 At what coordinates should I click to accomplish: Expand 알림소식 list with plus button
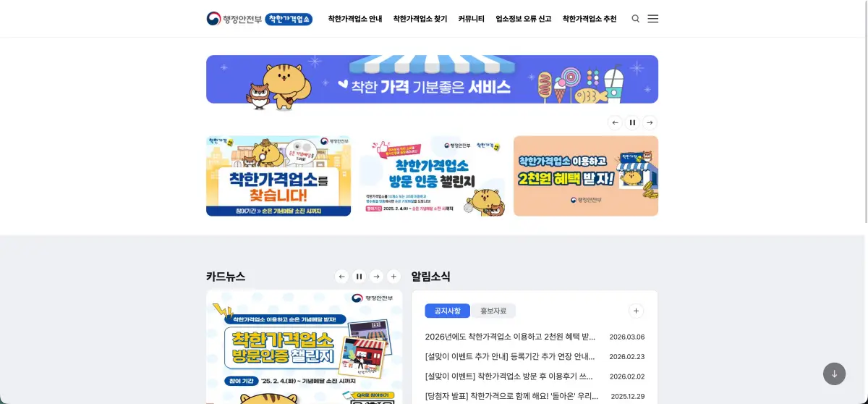(x=636, y=311)
